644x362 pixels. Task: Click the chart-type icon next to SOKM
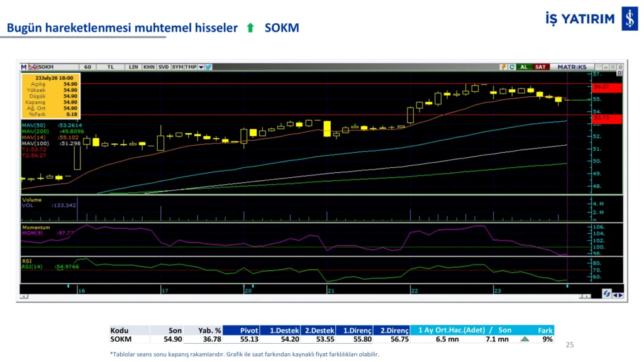pyautogui.click(x=33, y=67)
